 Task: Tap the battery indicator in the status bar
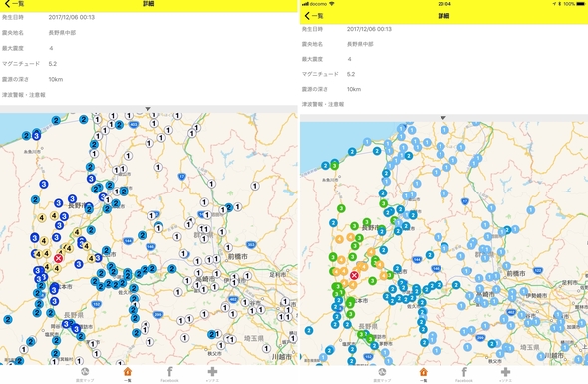click(x=580, y=4)
